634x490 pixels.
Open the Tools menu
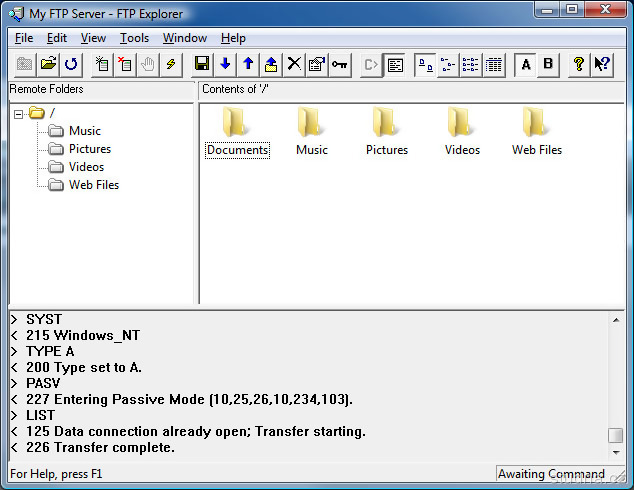[134, 38]
